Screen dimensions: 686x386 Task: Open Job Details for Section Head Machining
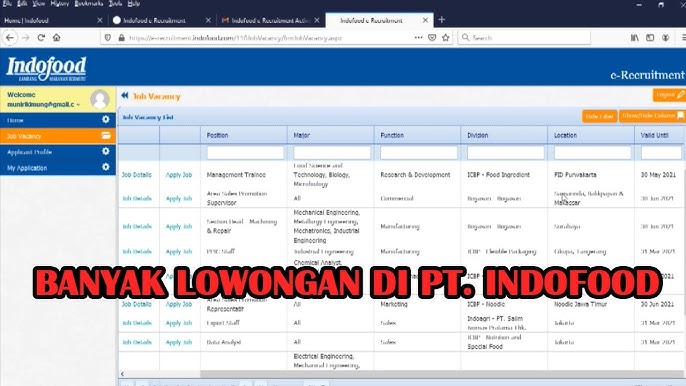(x=136, y=226)
